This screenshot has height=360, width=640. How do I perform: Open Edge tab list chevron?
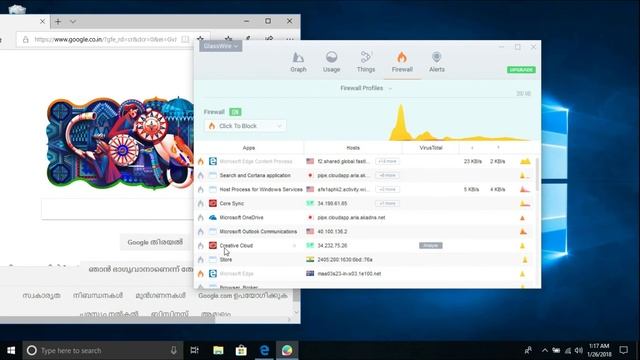(x=73, y=22)
